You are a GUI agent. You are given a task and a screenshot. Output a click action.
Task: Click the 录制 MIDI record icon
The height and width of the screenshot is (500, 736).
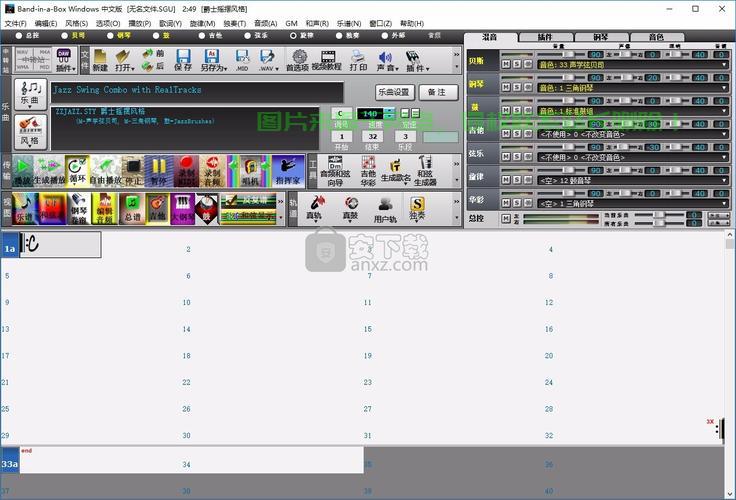pyautogui.click(x=186, y=171)
